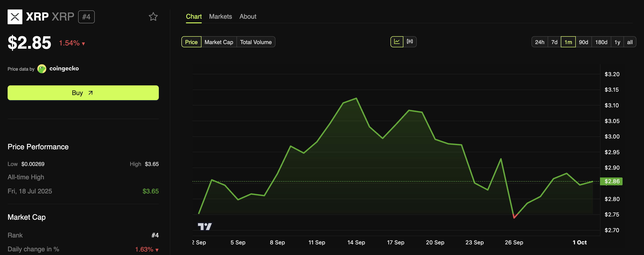Screen dimensions: 644x255
Task: Show all-time price history
Action: coord(629,42)
